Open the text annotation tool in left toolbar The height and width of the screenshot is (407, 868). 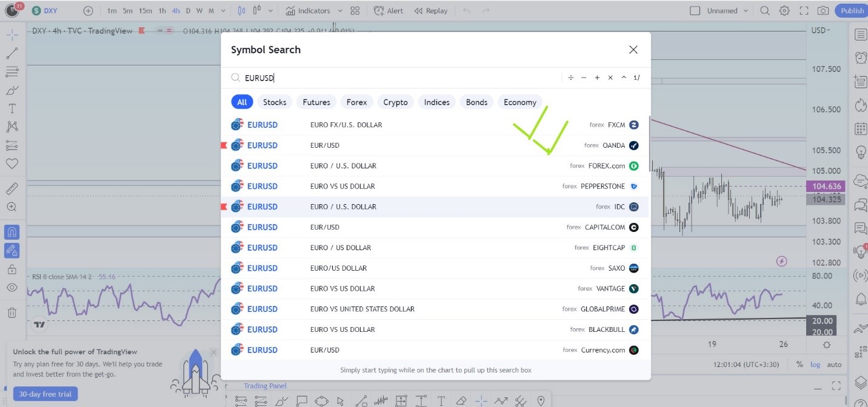click(x=12, y=108)
